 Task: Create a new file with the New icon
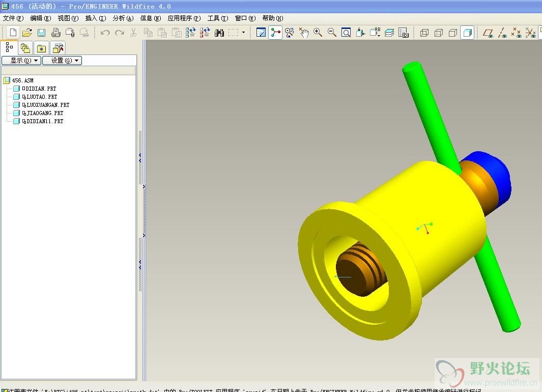pos(13,33)
